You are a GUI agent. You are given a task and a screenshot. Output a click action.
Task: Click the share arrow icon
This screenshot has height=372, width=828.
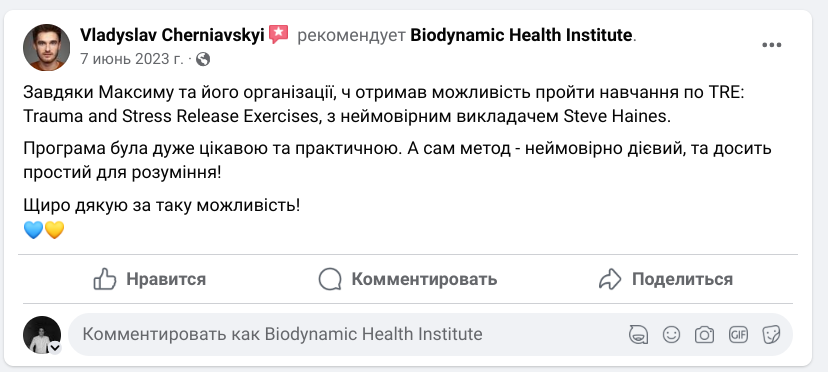pos(610,279)
